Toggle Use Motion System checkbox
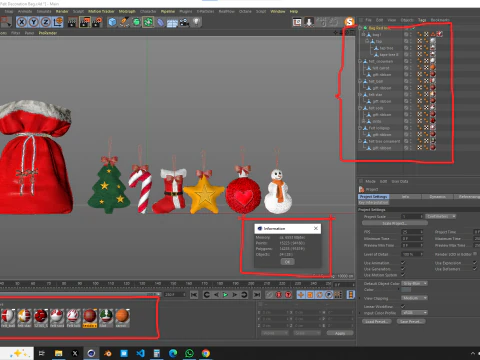Screen dimensions: 480x360 (x=403, y=275)
